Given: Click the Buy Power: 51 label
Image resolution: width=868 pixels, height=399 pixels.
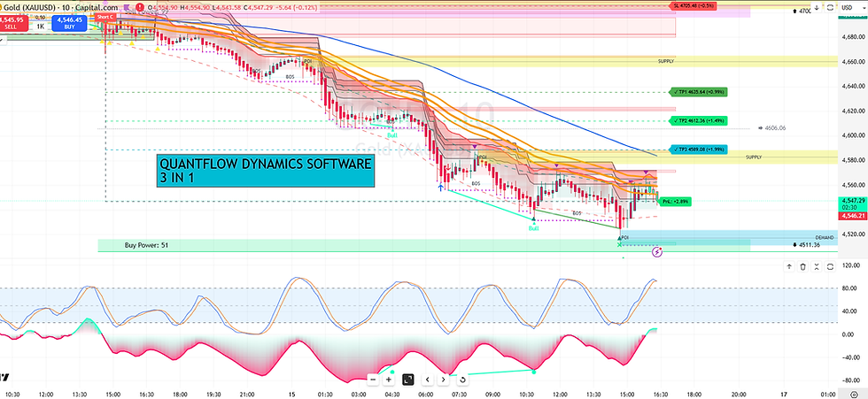Looking at the screenshot, I should click(x=146, y=245).
